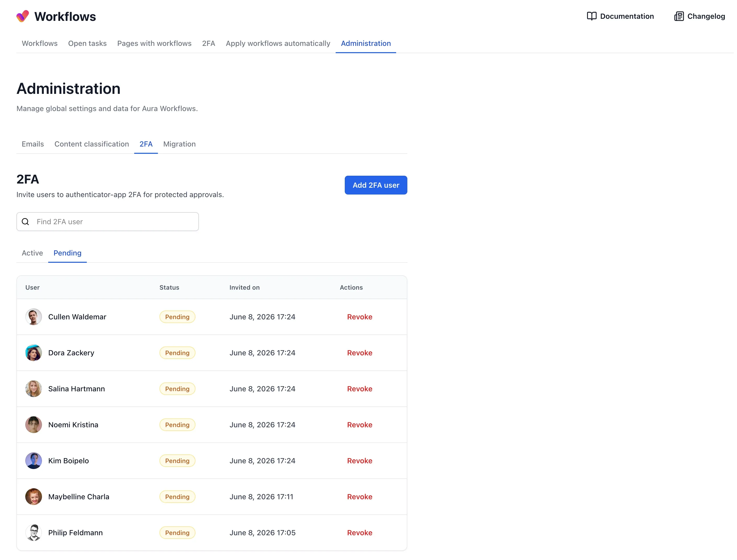The image size is (737, 560).
Task: Click the Status column header
Action: click(x=169, y=287)
